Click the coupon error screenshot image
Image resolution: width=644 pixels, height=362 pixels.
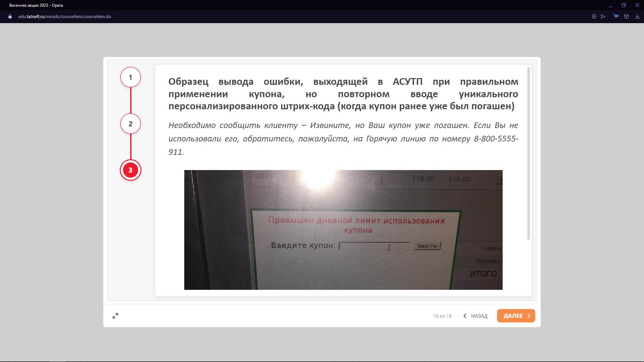[343, 230]
